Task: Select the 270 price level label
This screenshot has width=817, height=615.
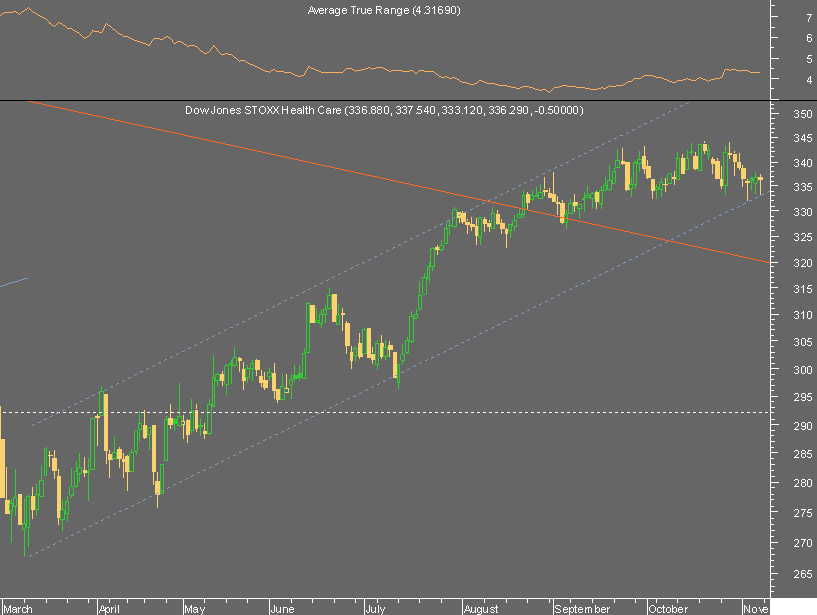Action: click(x=802, y=543)
